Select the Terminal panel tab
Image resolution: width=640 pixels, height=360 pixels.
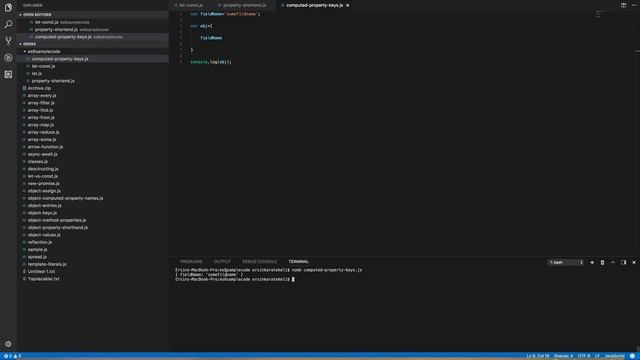click(298, 262)
